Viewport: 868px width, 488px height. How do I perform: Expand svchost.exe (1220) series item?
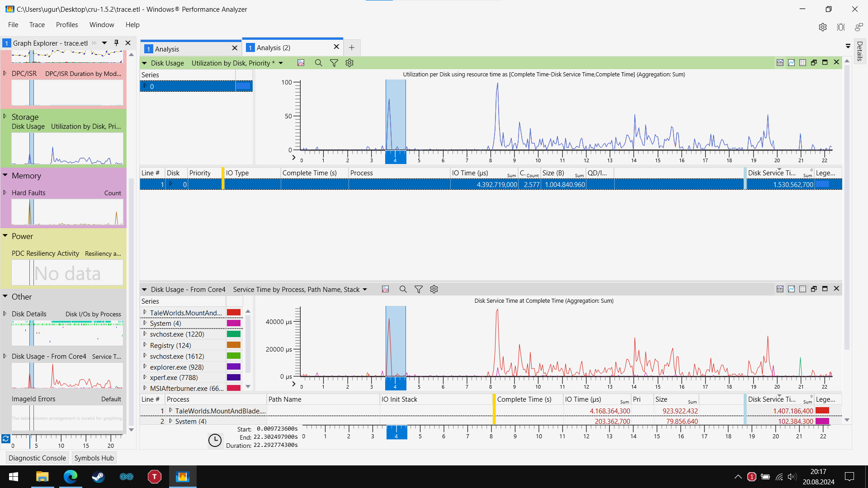(145, 334)
